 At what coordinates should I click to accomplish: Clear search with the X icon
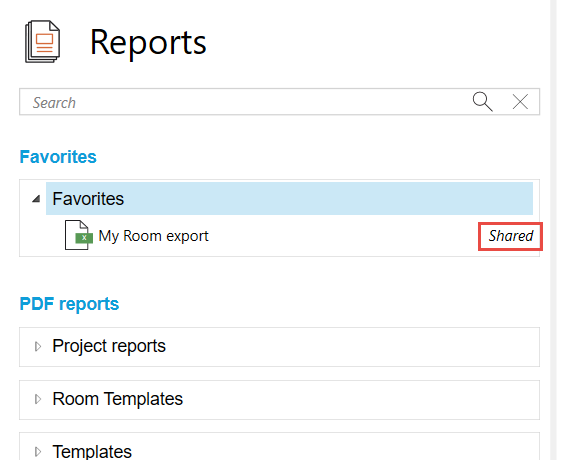click(x=520, y=102)
